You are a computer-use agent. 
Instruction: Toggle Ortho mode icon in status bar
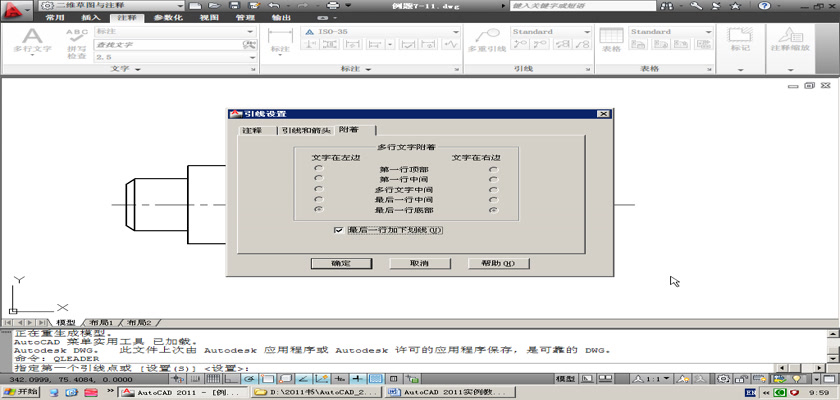[x=230, y=379]
